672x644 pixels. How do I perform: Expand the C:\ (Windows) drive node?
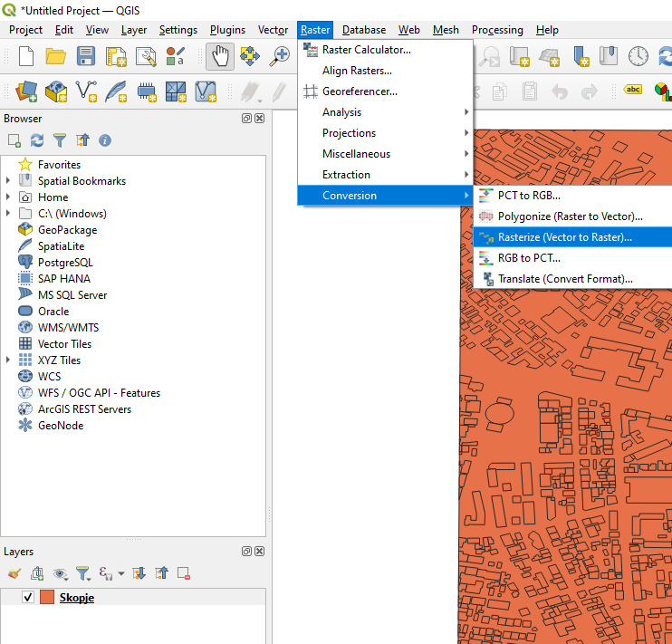tap(8, 214)
